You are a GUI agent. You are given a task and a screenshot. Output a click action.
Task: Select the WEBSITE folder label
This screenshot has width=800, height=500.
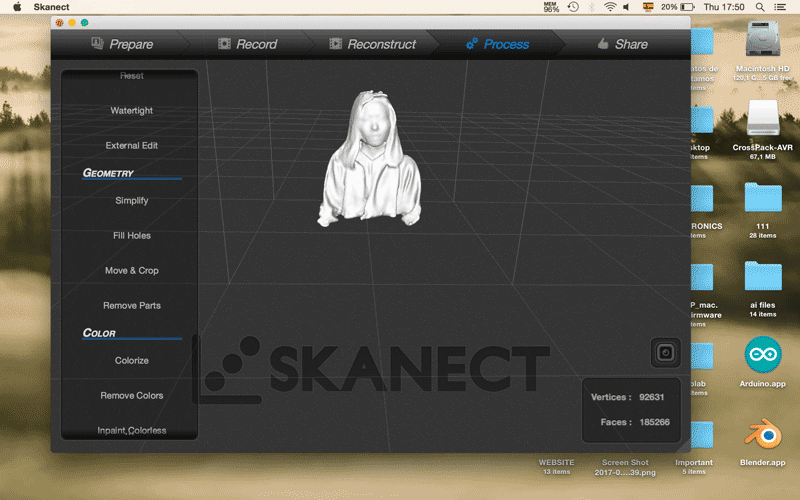(x=557, y=463)
